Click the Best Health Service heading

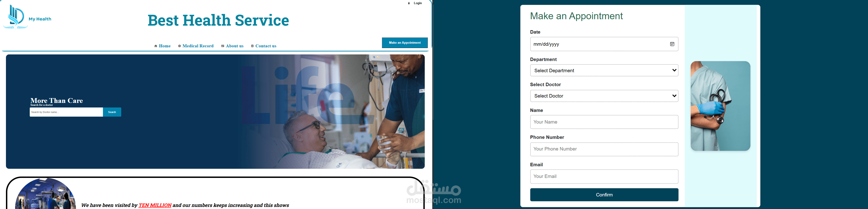(218, 20)
